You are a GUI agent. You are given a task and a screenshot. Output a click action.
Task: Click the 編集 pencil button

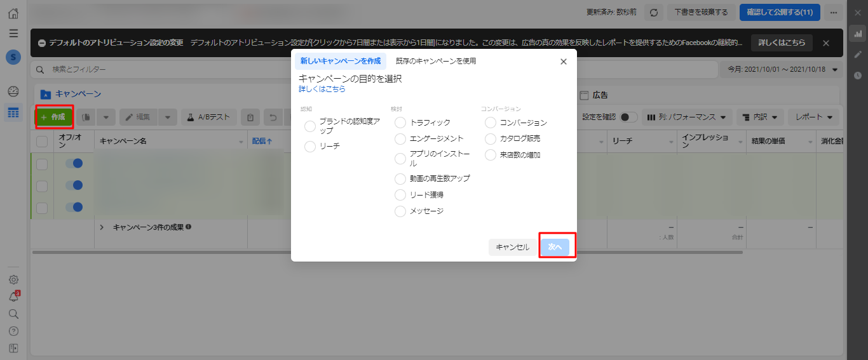[x=138, y=117]
